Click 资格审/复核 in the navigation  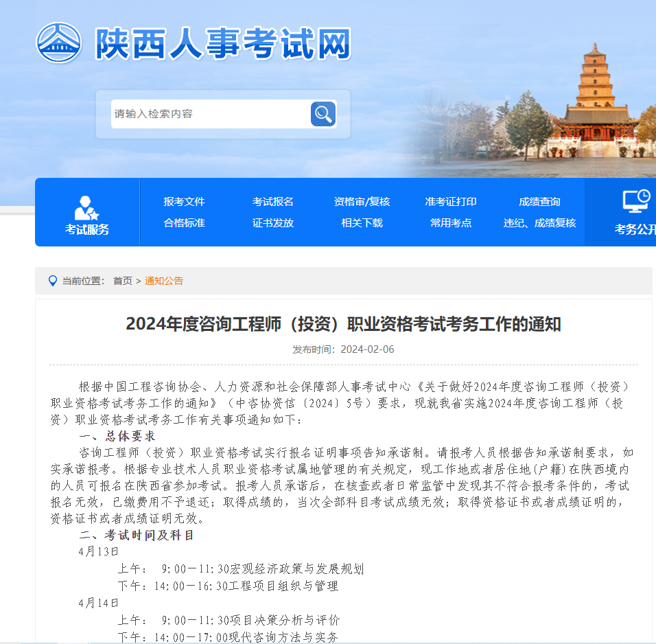pos(362,202)
